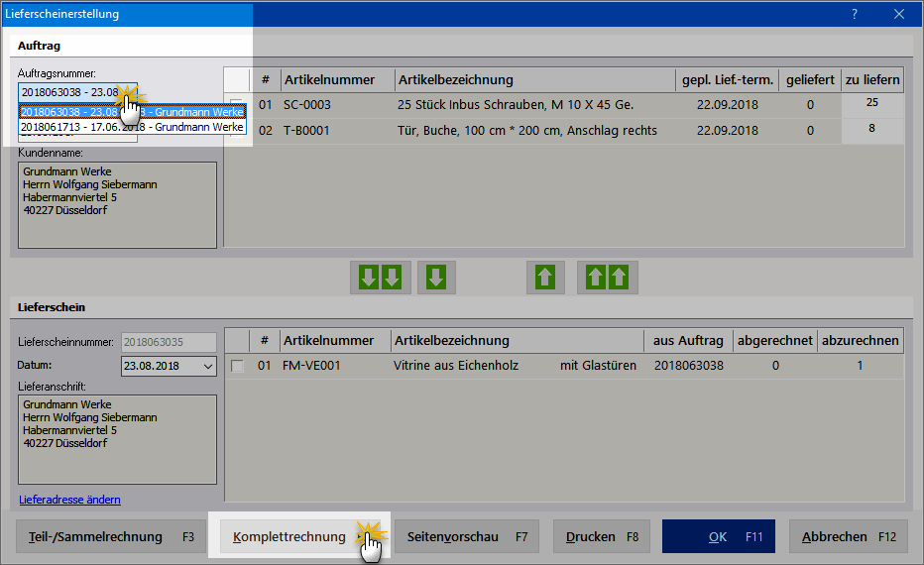Click the FM-VE001 article number
The image size is (924, 565).
click(x=311, y=366)
